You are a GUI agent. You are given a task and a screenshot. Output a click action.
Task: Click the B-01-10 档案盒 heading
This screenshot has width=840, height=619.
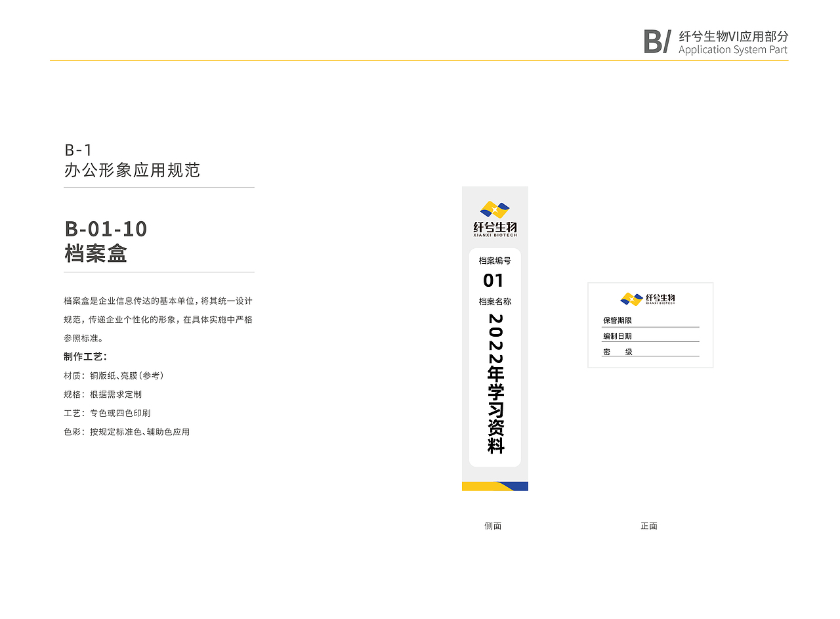tap(106, 240)
